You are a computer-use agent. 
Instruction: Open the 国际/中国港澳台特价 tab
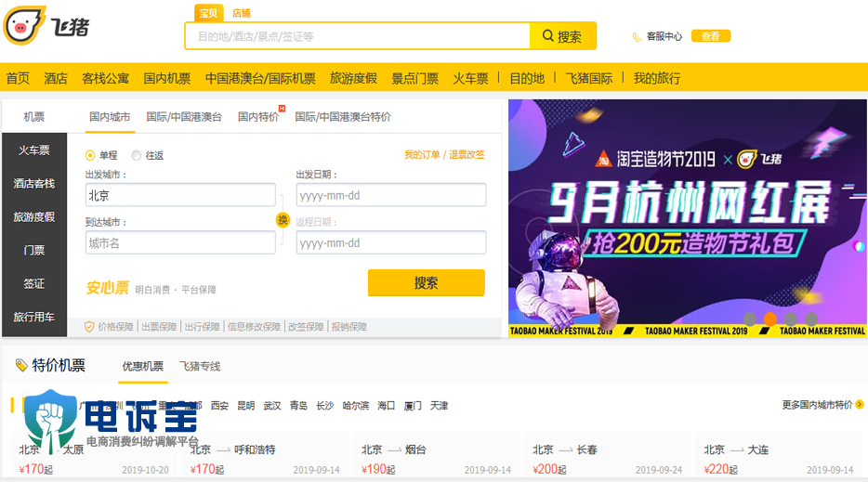click(x=343, y=117)
